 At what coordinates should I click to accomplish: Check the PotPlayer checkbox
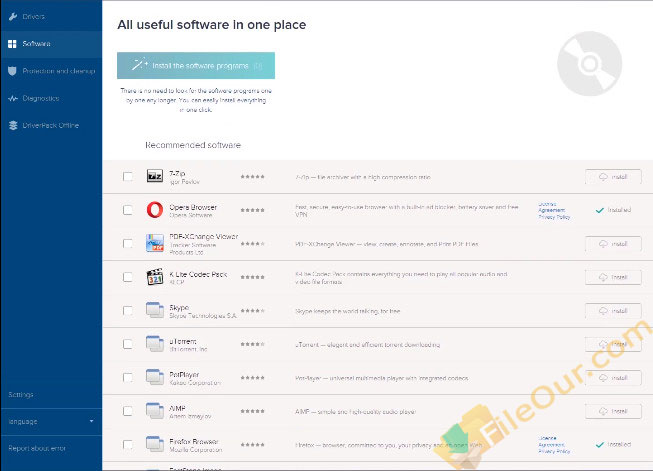point(128,378)
